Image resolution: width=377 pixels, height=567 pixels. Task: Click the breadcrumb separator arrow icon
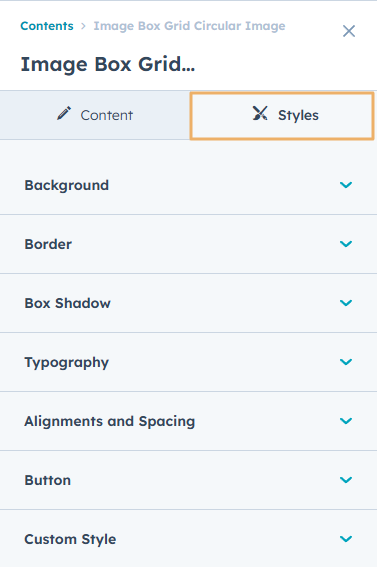pos(83,26)
